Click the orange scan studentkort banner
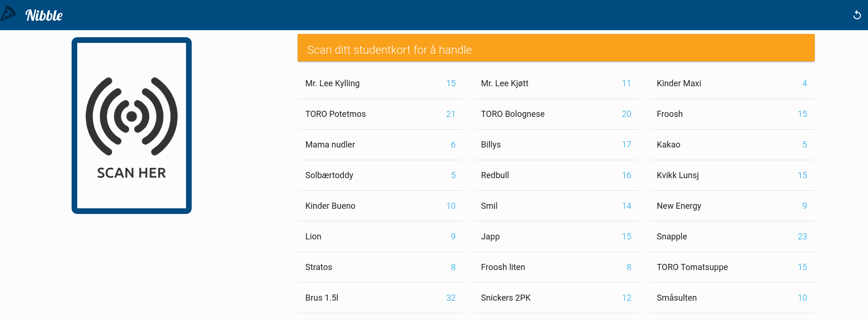Viewport: 868px width, 320px height. (556, 48)
